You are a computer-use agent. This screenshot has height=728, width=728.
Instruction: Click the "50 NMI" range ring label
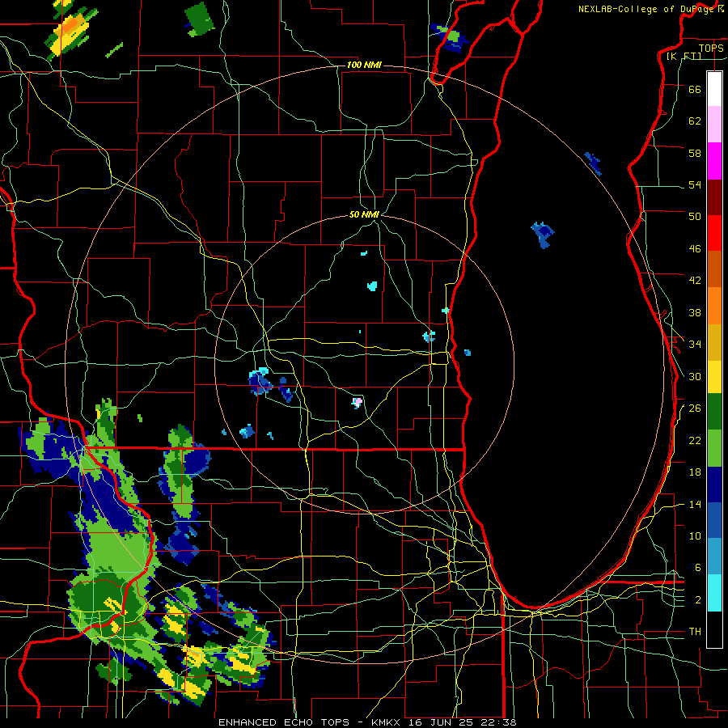365,214
